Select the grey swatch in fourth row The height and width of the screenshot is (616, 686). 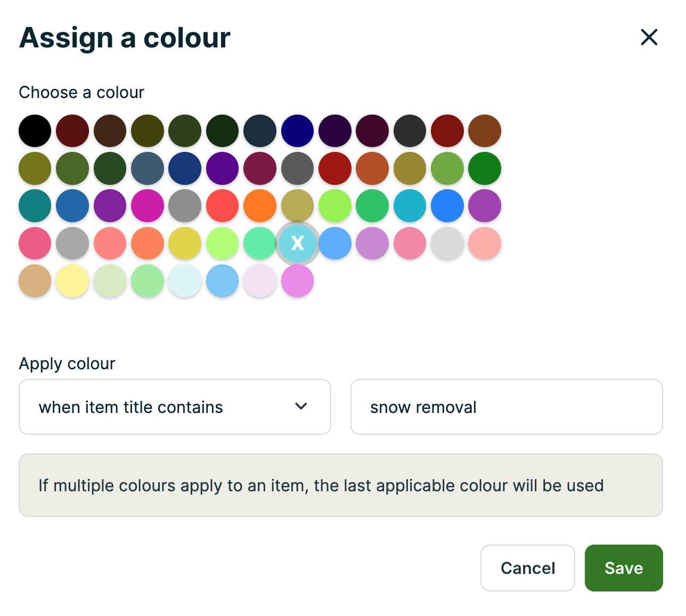point(72,244)
